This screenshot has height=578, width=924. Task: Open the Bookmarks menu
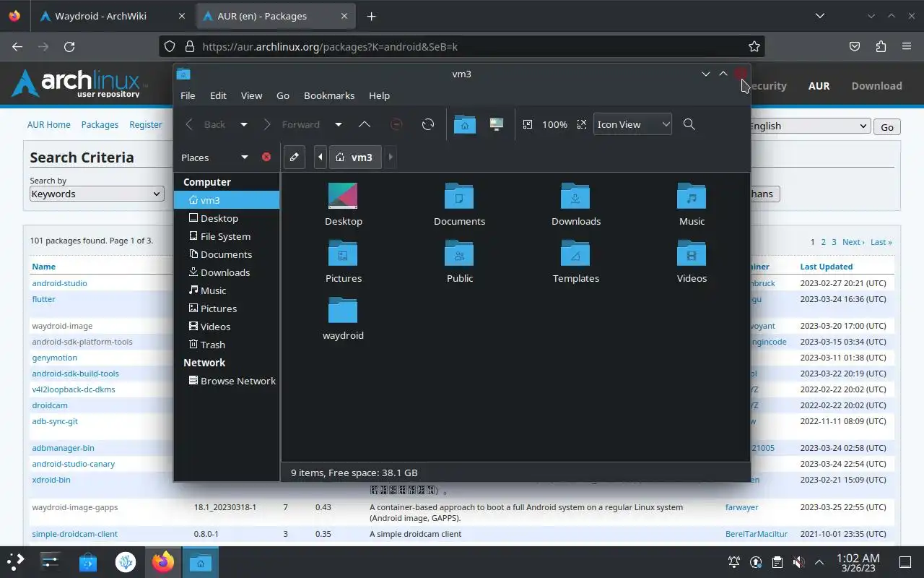[x=329, y=95]
